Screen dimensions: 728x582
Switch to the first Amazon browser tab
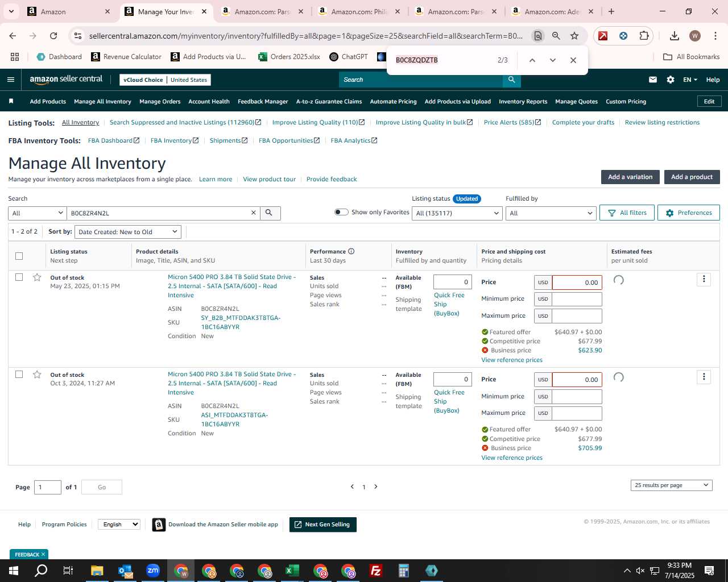(68, 11)
